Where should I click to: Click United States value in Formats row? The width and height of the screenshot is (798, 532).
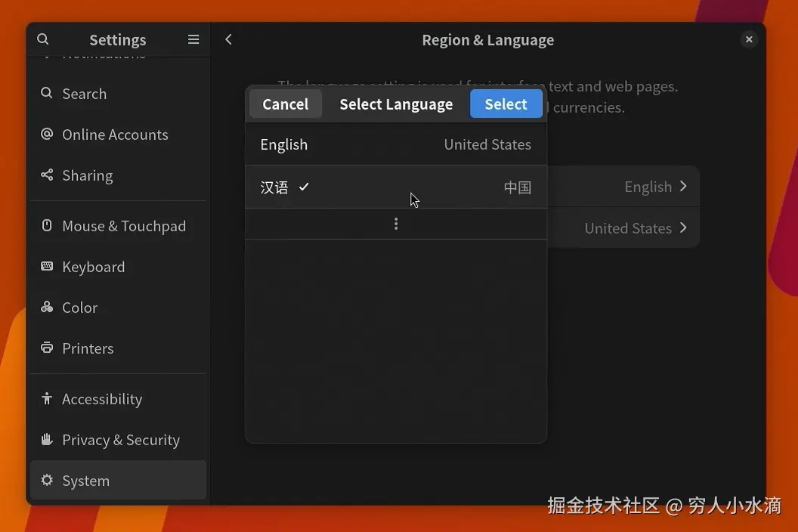pos(628,228)
